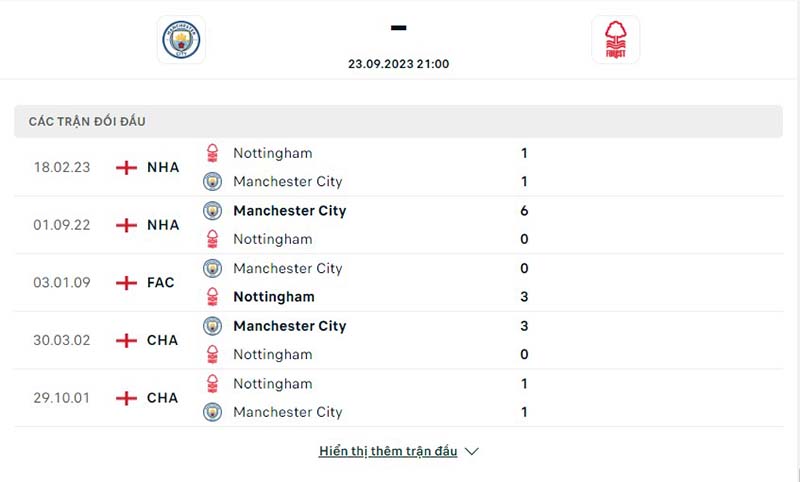The width and height of the screenshot is (800, 482).
Task: Expand more matches with the chevron arrow
Action: [x=472, y=451]
